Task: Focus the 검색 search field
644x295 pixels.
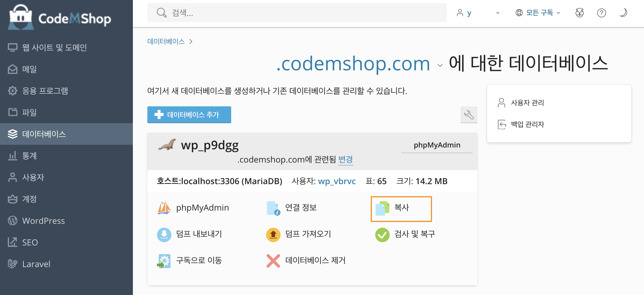Action: (x=297, y=13)
